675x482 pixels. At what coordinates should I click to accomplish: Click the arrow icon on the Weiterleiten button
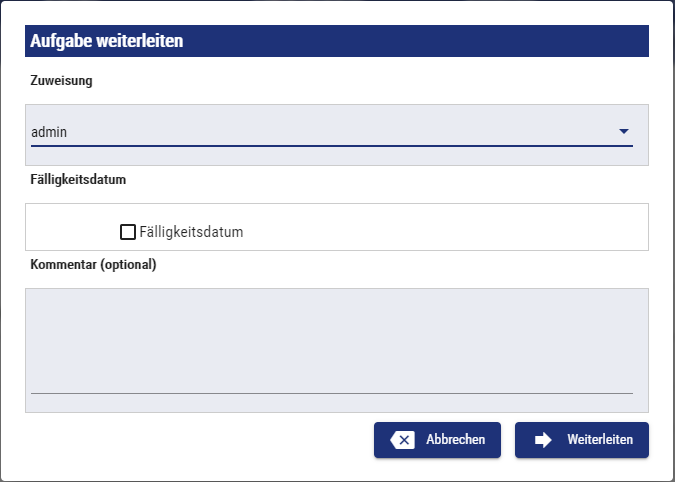[x=544, y=440]
